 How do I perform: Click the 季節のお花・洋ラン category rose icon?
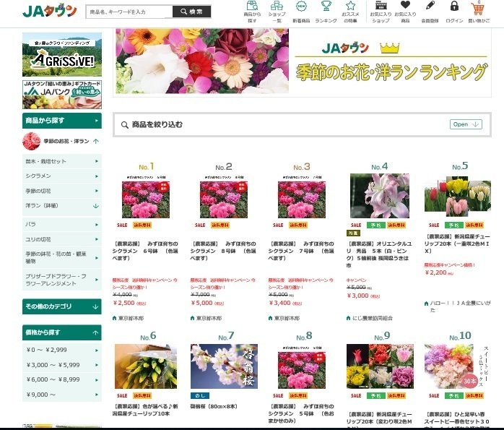[x=31, y=141]
